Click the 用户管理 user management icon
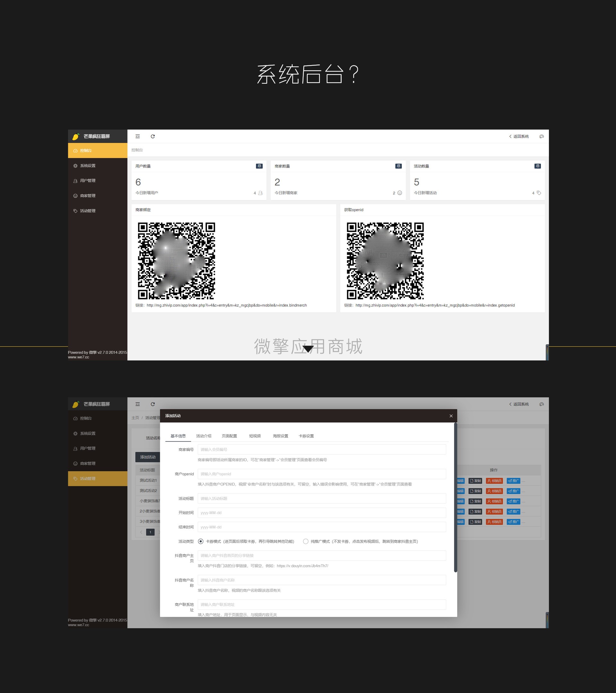 coord(75,180)
